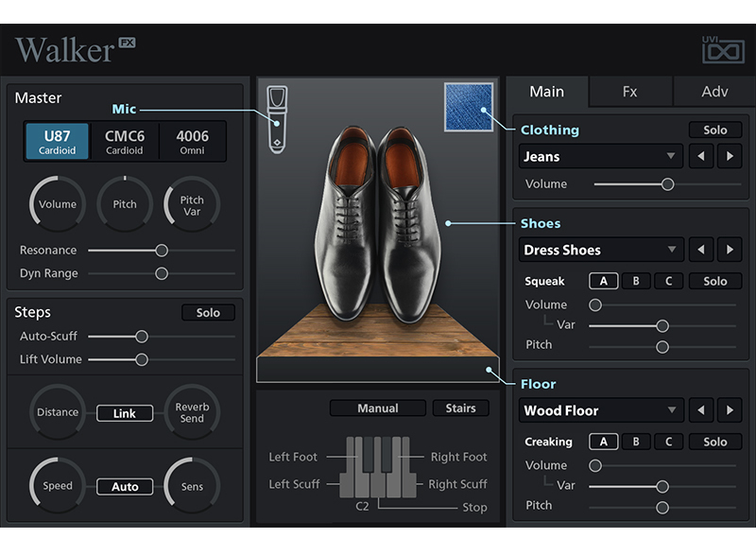Open the Wood Floor dropdown
Image resolution: width=756 pixels, height=556 pixels.
(601, 410)
